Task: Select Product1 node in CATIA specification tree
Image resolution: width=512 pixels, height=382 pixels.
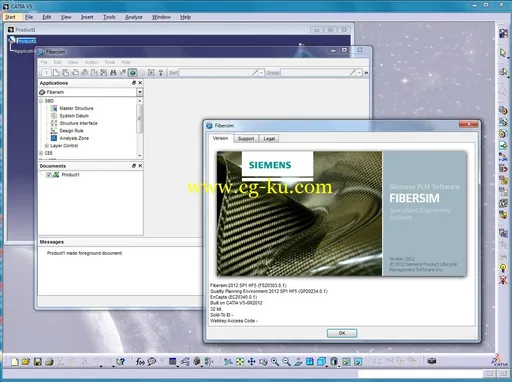Action: [x=26, y=41]
